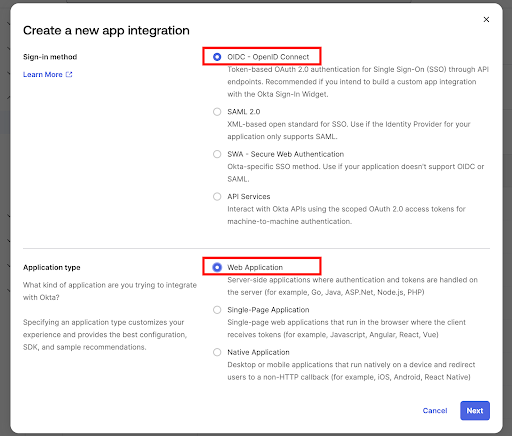Viewport: 512px width, 436px height.
Task: Click the 'Create a new app integration' heading
Action: click(x=106, y=30)
